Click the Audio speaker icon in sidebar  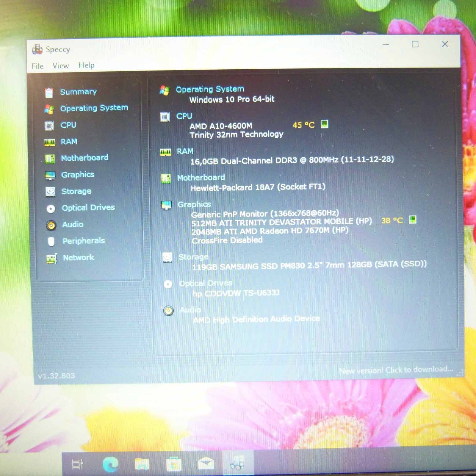point(51,225)
